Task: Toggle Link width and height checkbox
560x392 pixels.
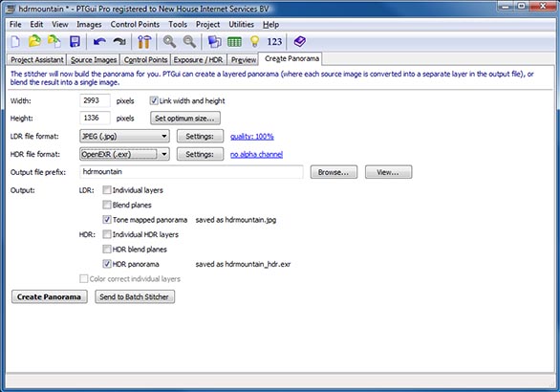Action: click(154, 100)
